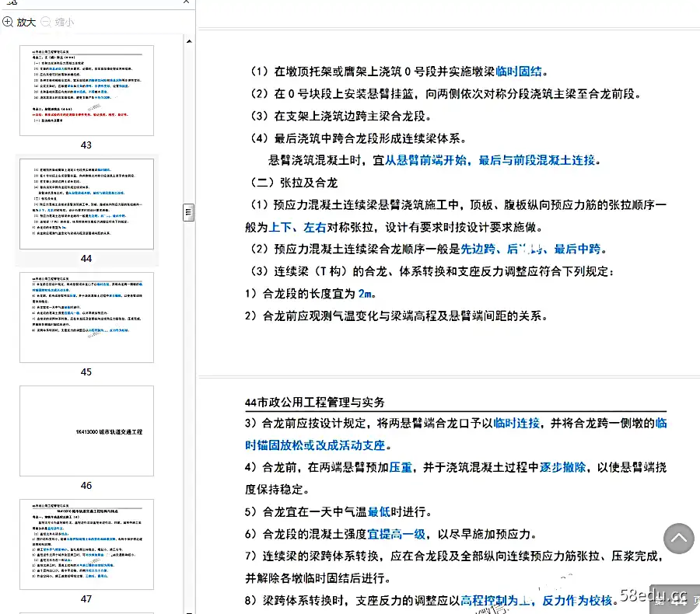Click the blue text 宜提高一级
This screenshot has width=700, height=614.
pos(397,534)
